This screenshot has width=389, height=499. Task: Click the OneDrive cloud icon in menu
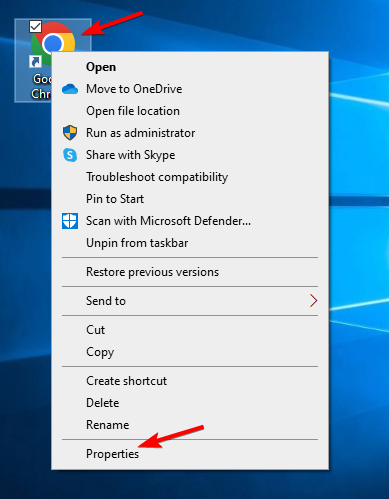click(70, 89)
